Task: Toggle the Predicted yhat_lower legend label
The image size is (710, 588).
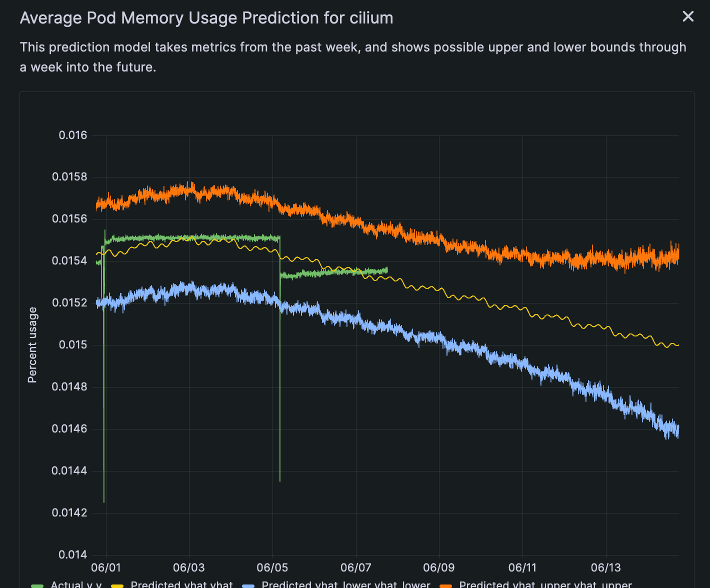Action: click(346, 584)
